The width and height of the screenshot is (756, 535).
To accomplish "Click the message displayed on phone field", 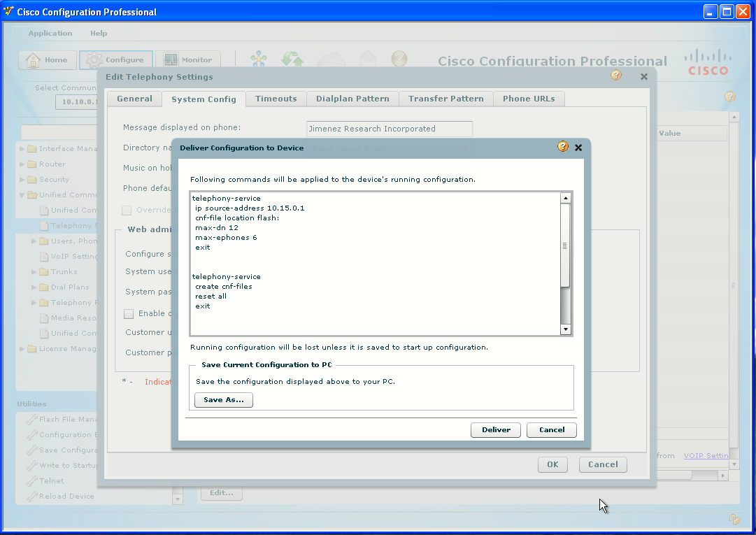I will click(390, 129).
